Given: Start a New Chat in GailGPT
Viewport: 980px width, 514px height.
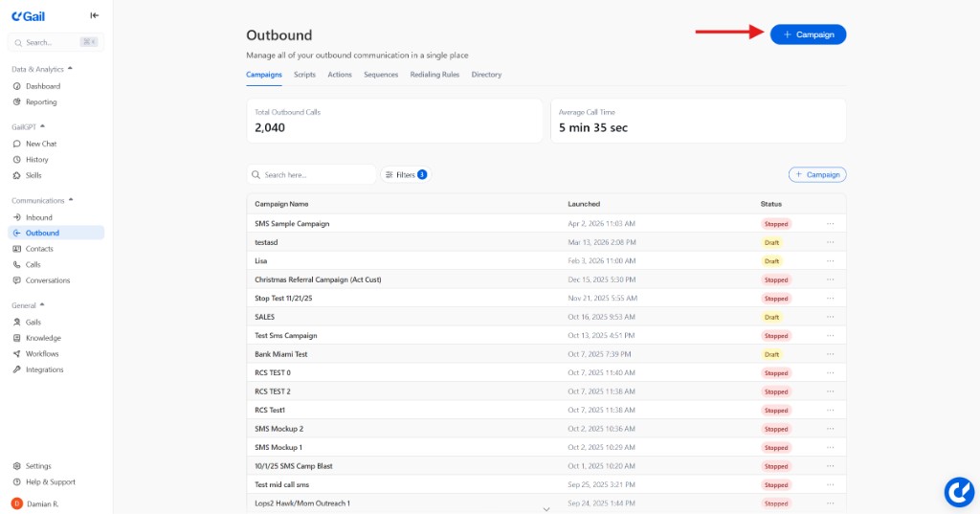Looking at the screenshot, I should coord(40,144).
